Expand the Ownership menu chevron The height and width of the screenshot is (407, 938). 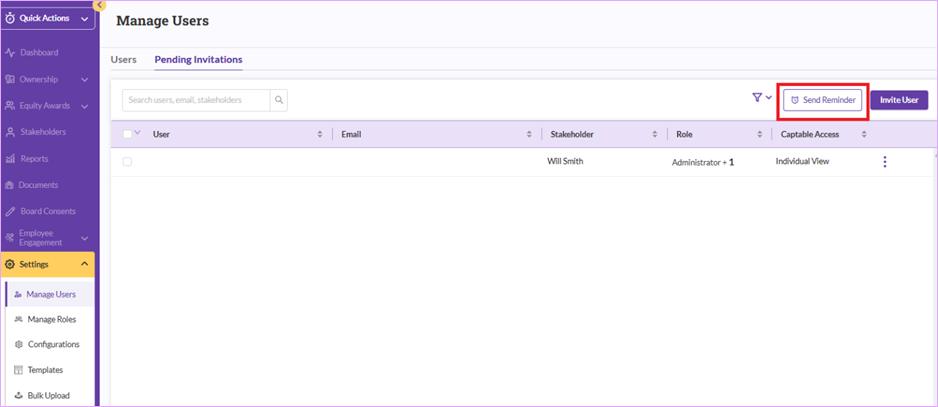click(84, 80)
